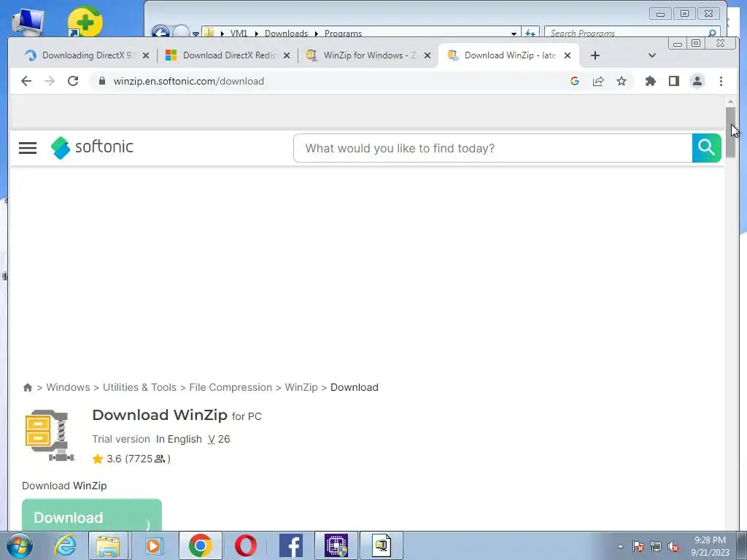747x560 pixels.
Task: Open Action Center flag in tray
Action: 638,546
